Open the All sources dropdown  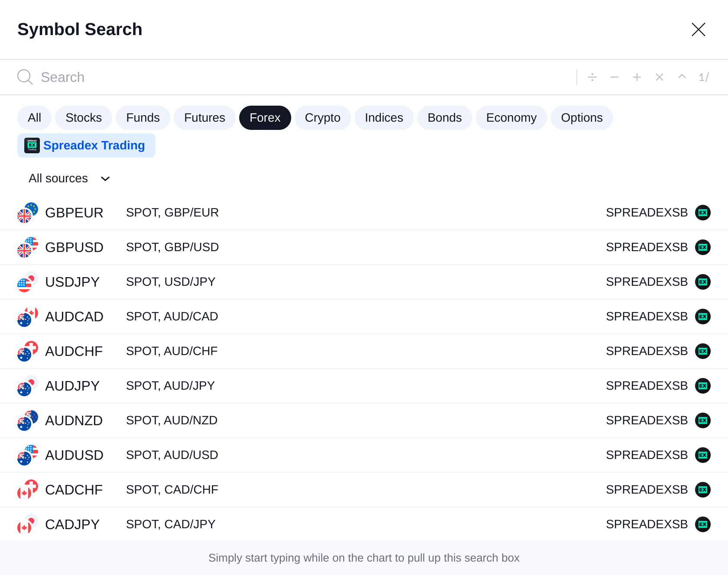(x=68, y=178)
